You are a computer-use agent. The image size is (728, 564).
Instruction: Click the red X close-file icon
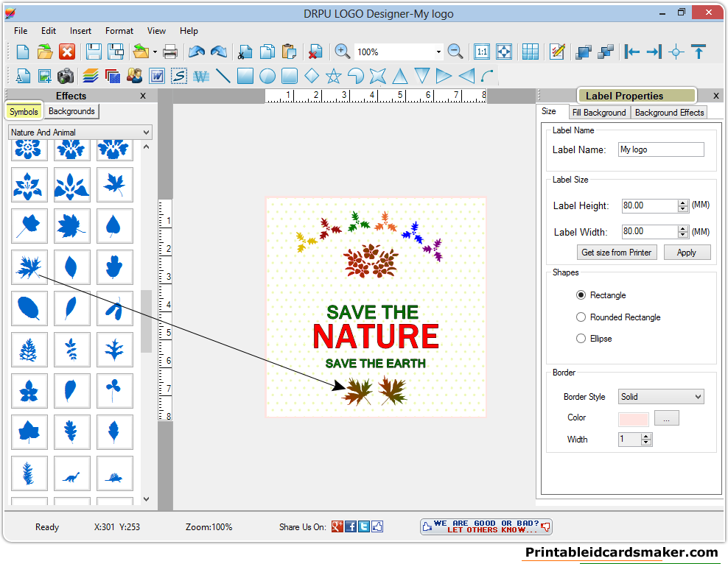point(67,52)
